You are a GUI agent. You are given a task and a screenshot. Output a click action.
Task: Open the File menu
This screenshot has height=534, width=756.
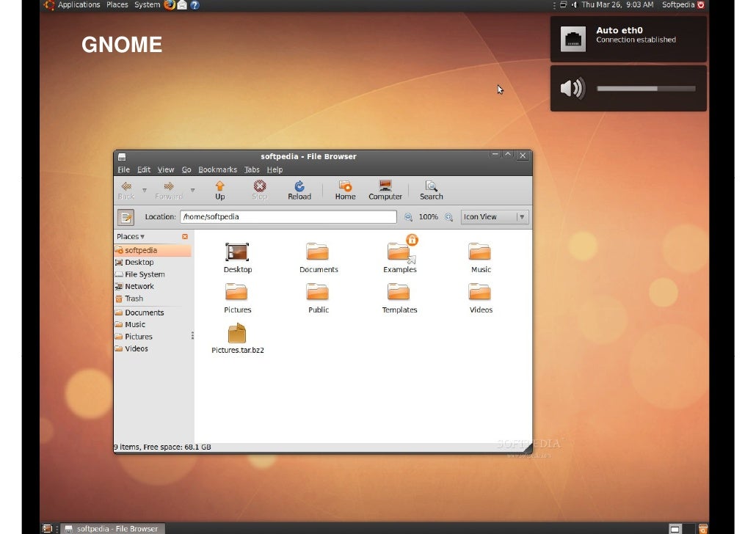click(x=123, y=169)
